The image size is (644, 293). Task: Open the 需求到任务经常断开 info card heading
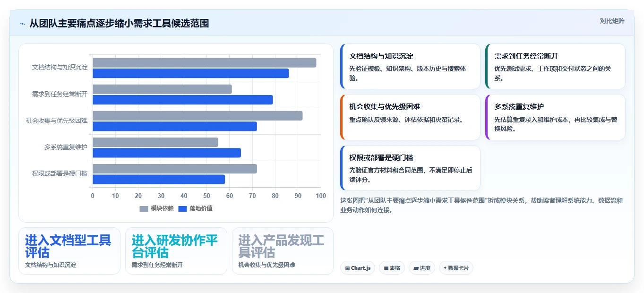(526, 56)
